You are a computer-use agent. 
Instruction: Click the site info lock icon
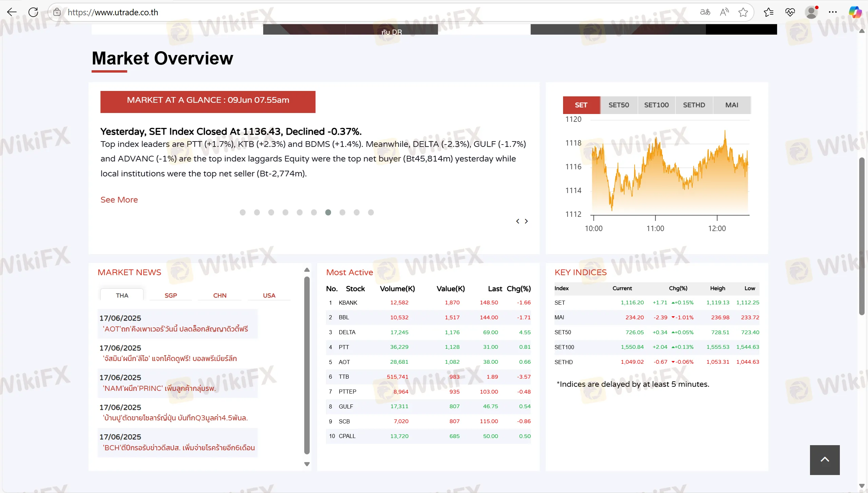pos(57,12)
